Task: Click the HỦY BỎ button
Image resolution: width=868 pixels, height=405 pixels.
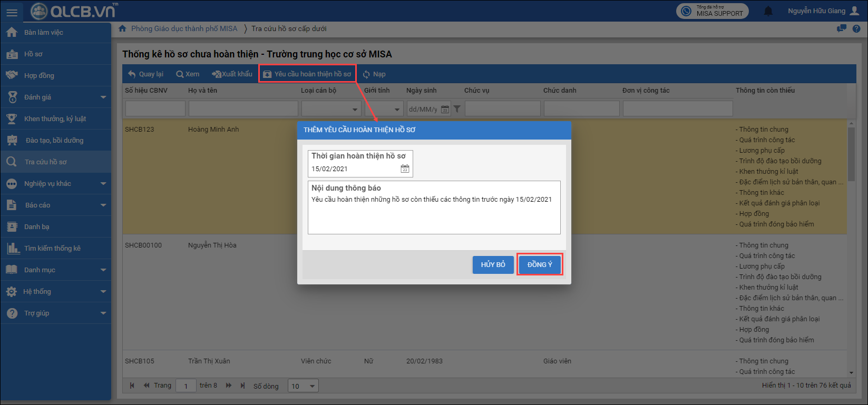Action: point(493,264)
